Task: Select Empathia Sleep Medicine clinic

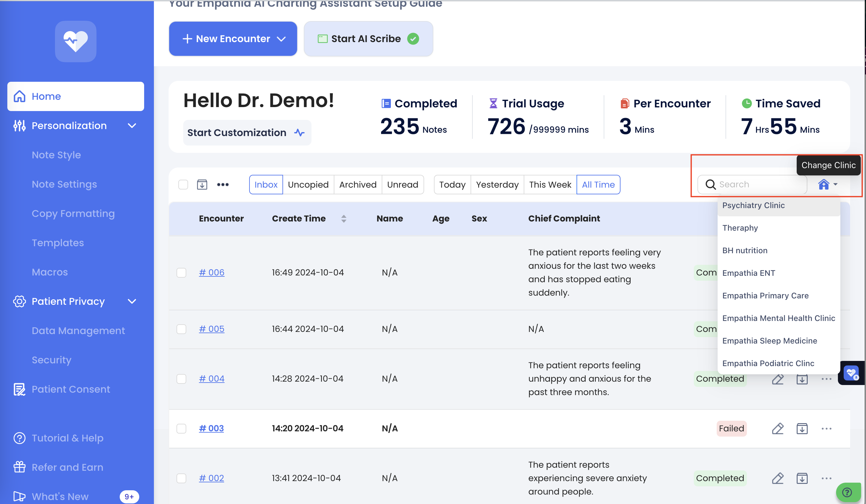Action: click(x=770, y=340)
